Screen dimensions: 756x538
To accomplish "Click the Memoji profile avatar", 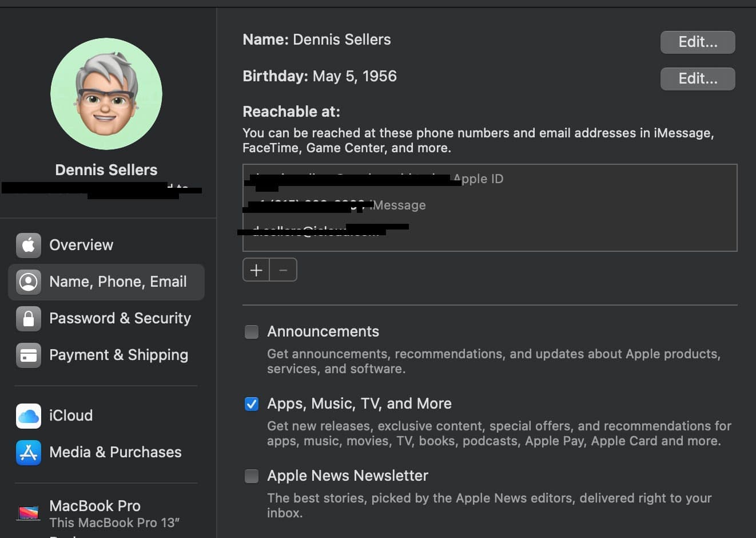I will (x=106, y=94).
